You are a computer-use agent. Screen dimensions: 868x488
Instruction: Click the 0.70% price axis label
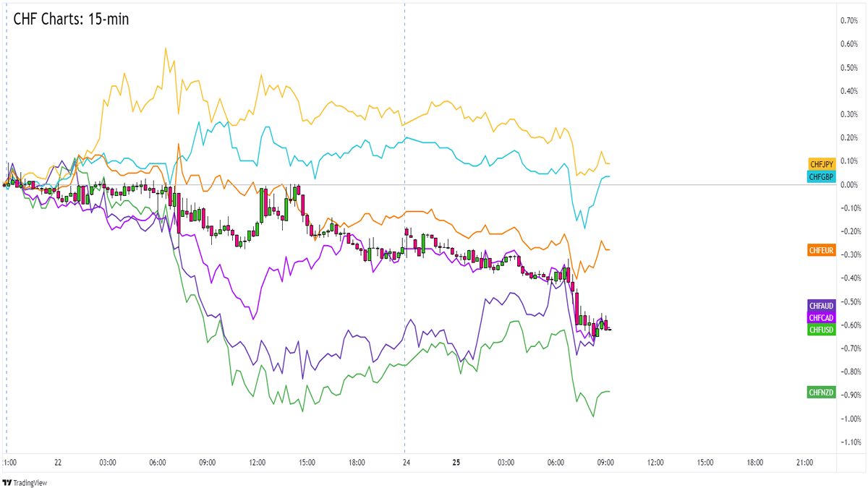point(849,21)
